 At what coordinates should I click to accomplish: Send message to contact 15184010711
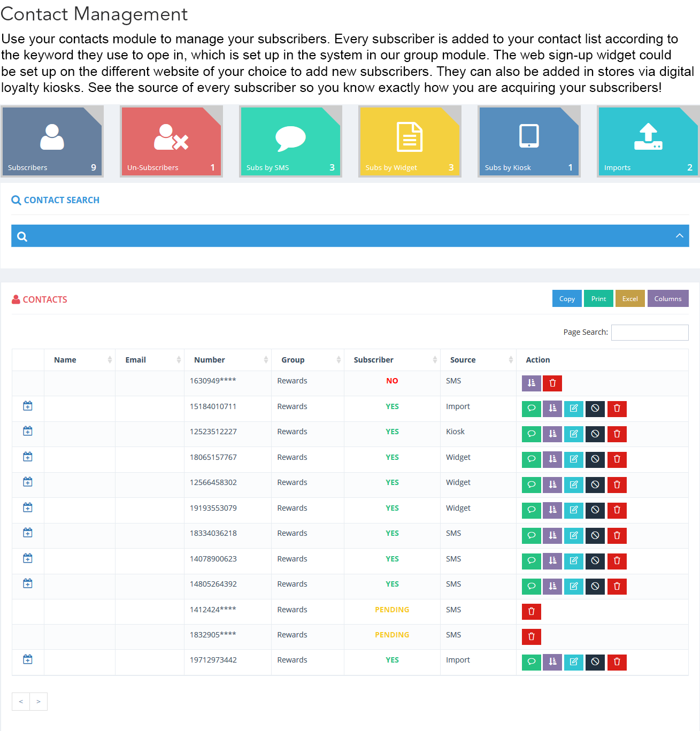531,409
